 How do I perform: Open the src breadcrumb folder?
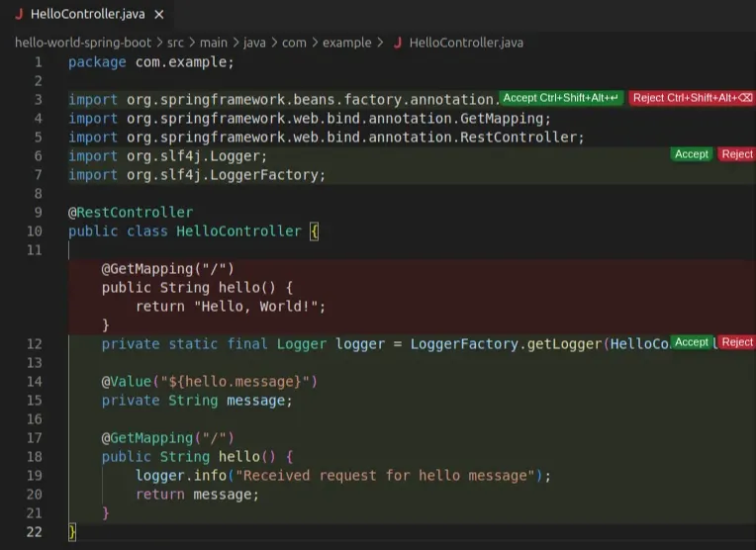click(175, 43)
